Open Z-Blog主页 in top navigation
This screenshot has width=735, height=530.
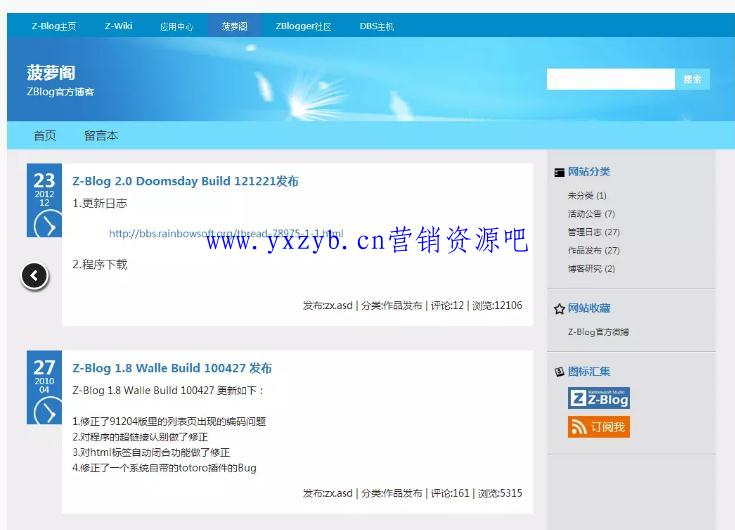[54, 26]
